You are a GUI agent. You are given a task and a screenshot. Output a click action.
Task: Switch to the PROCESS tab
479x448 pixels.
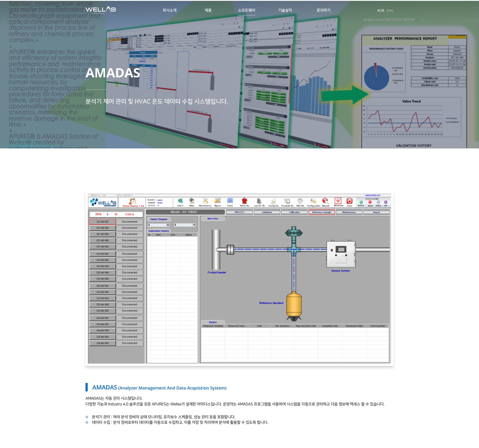(239, 212)
